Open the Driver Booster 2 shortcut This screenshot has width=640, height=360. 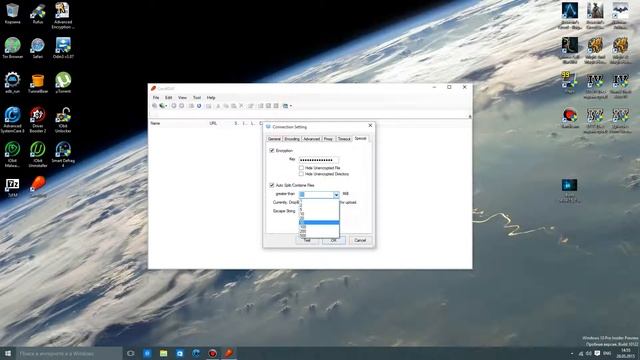(x=38, y=120)
